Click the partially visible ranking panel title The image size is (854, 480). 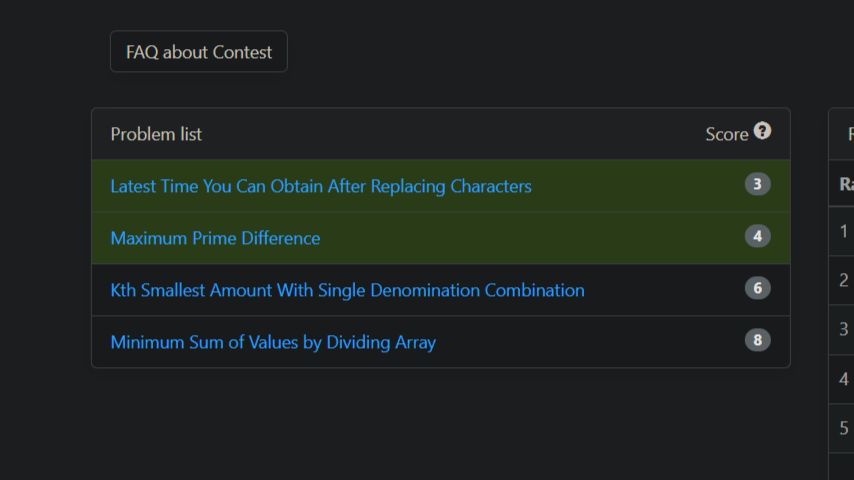[x=851, y=134]
